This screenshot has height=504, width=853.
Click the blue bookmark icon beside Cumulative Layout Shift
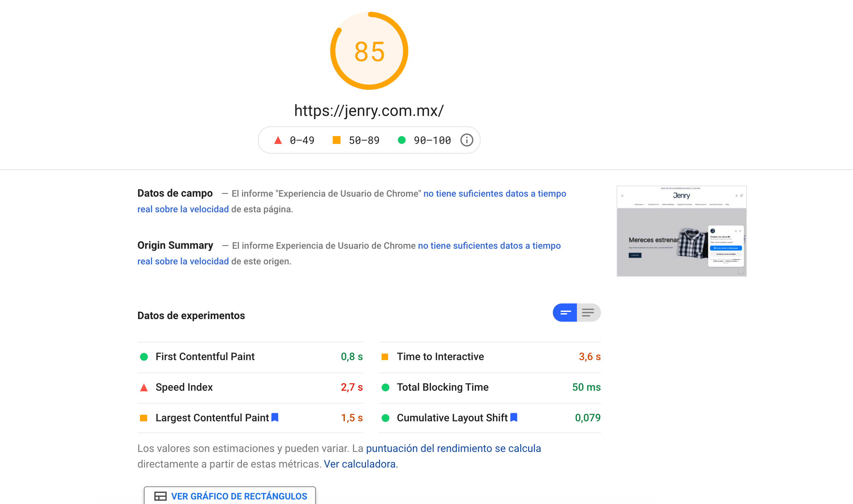tap(514, 417)
